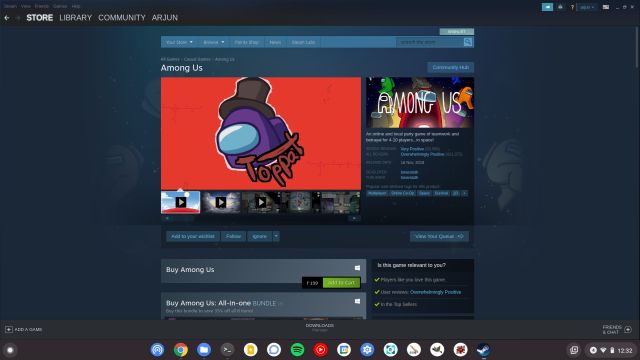The width and height of the screenshot is (640, 360).
Task: Open the News tab in store bar
Action: point(275,42)
